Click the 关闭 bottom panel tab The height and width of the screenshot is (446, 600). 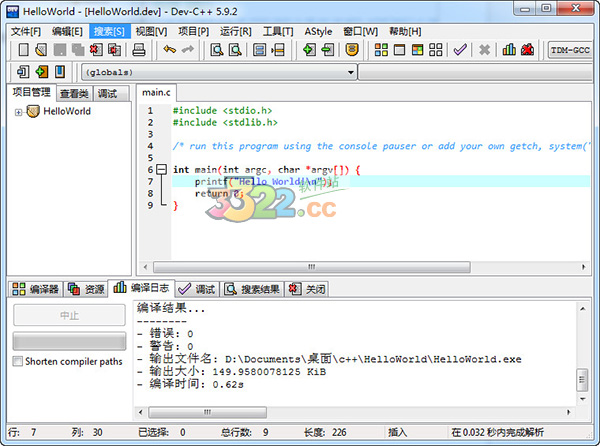(307, 289)
